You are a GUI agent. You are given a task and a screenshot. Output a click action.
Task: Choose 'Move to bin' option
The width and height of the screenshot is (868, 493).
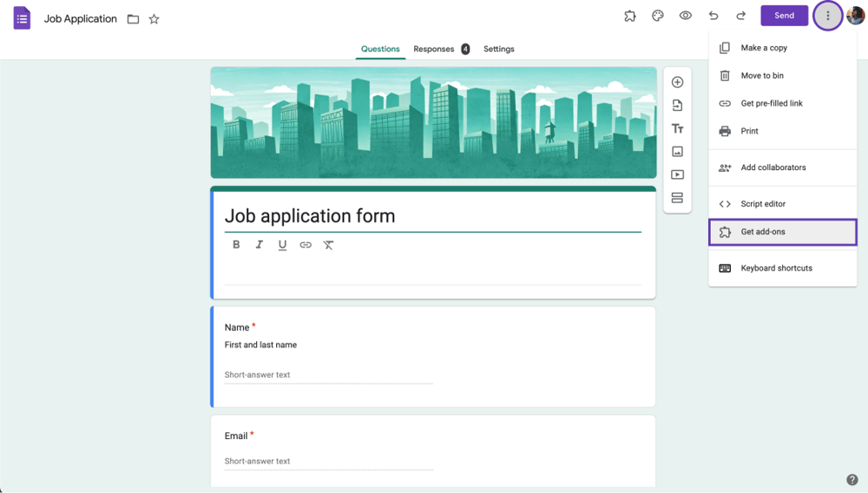coord(783,76)
